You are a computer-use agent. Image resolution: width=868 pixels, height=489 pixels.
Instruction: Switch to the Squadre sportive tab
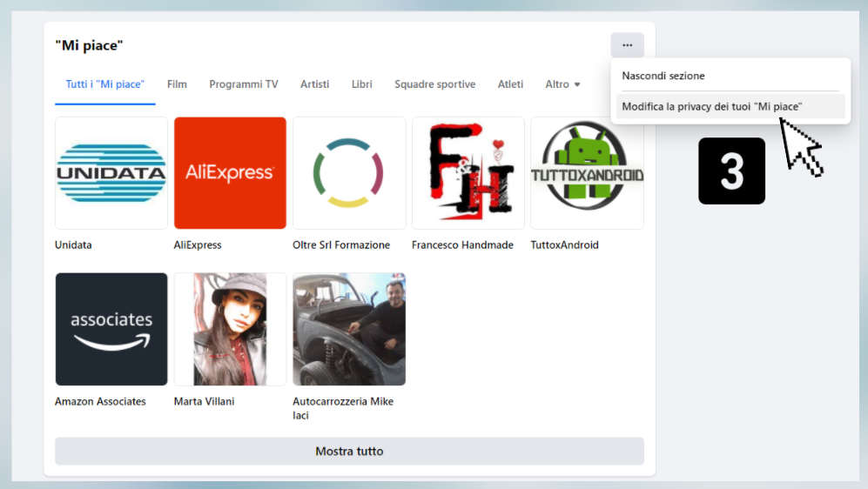pyautogui.click(x=434, y=84)
